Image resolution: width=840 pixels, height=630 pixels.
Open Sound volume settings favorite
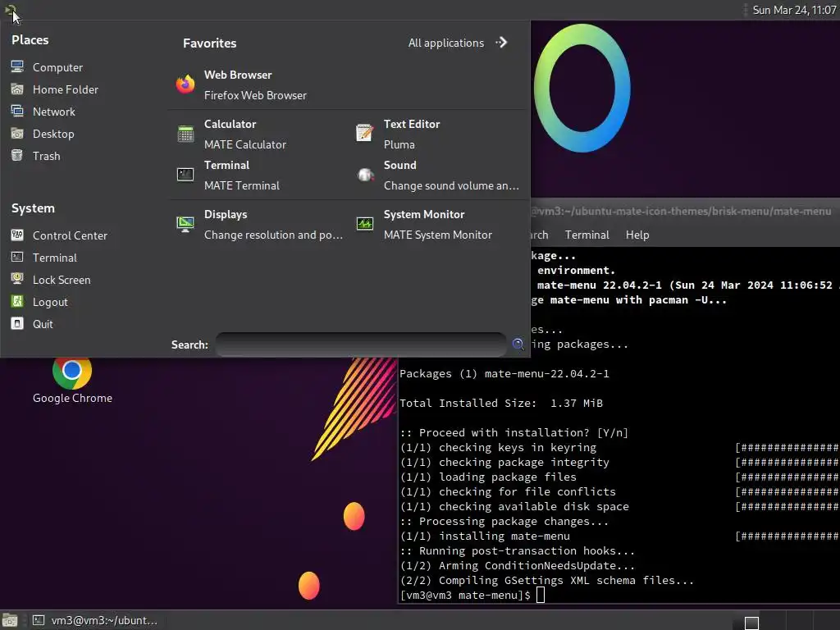coord(437,176)
